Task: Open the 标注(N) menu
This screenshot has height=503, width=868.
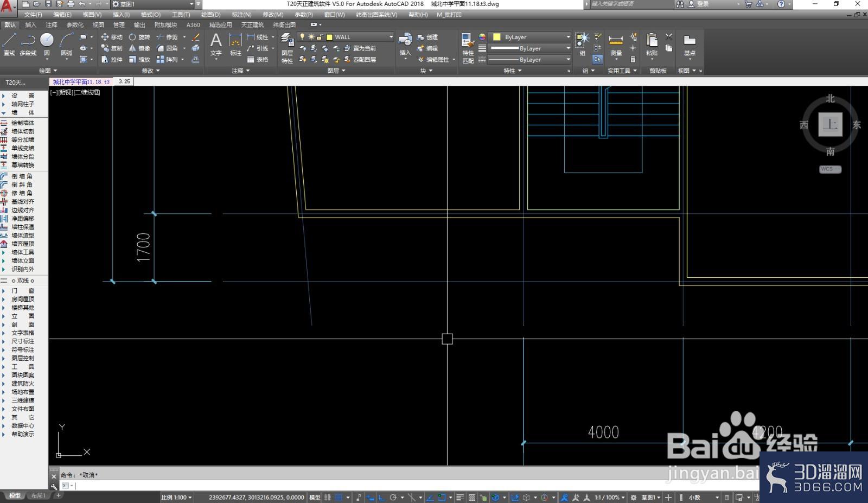Action: 241,15
